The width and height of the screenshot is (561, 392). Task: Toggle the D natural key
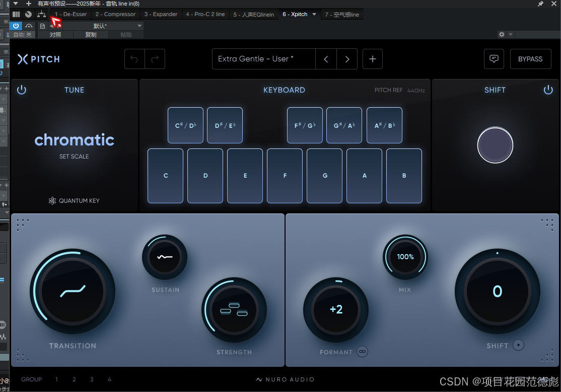205,176
